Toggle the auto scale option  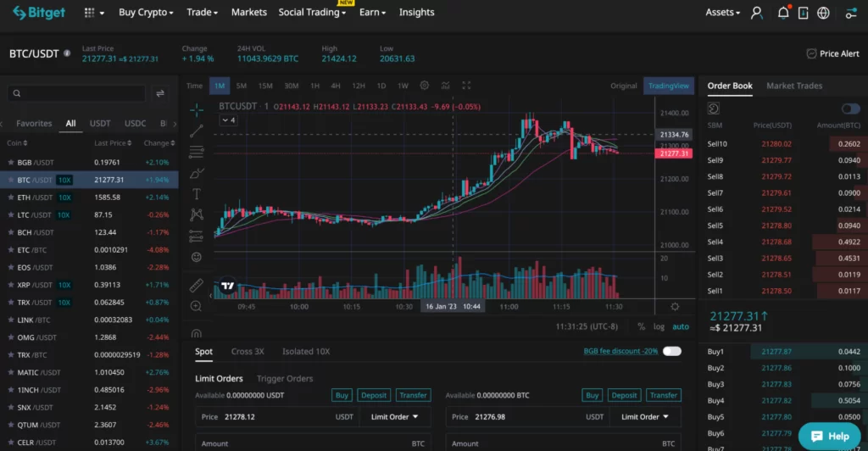[x=681, y=326]
